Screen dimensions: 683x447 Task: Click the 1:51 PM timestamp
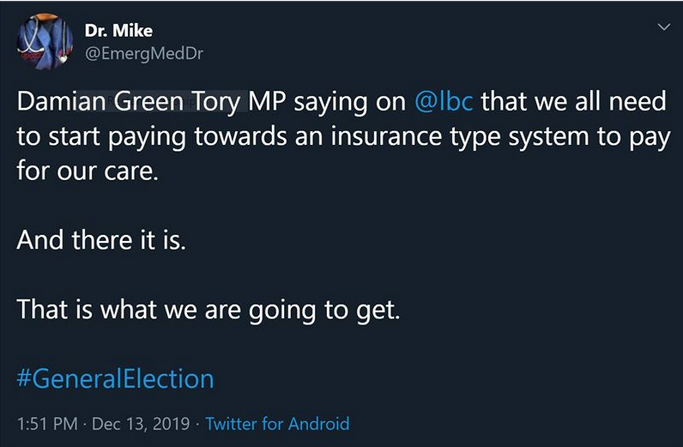click(48, 423)
